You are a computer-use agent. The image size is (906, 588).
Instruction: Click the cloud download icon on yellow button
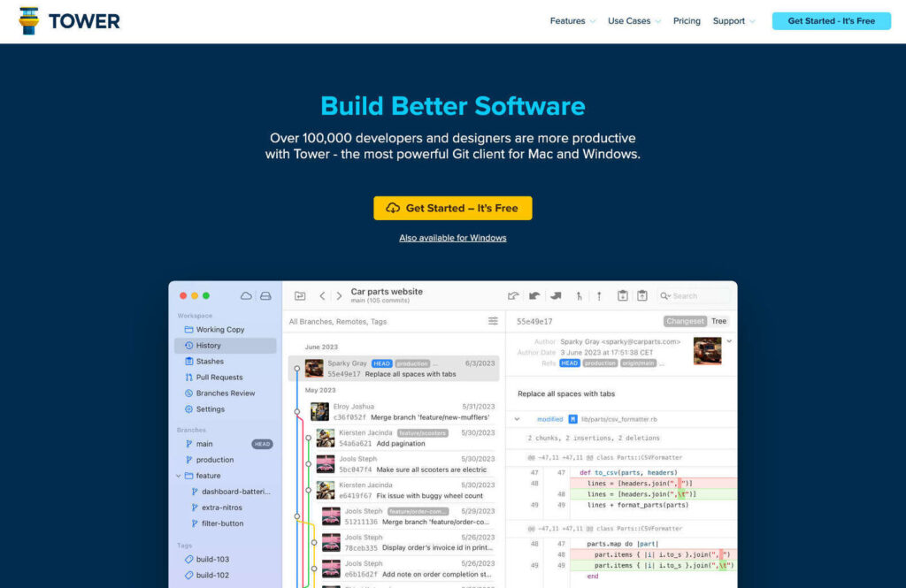(393, 208)
